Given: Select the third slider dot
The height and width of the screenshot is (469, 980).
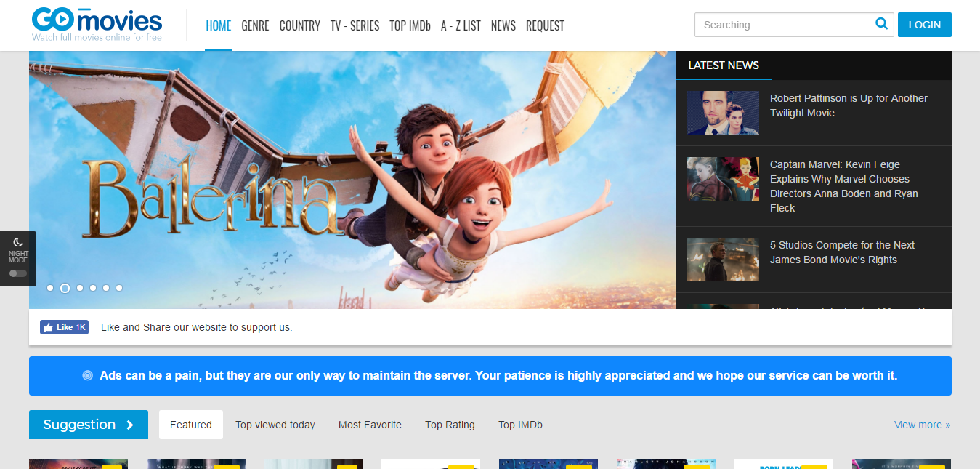Looking at the screenshot, I should point(80,288).
